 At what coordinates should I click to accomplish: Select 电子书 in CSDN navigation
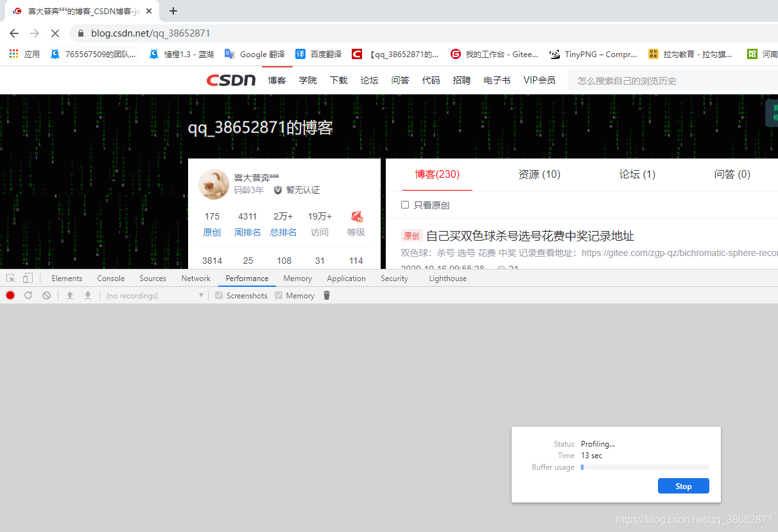(497, 80)
